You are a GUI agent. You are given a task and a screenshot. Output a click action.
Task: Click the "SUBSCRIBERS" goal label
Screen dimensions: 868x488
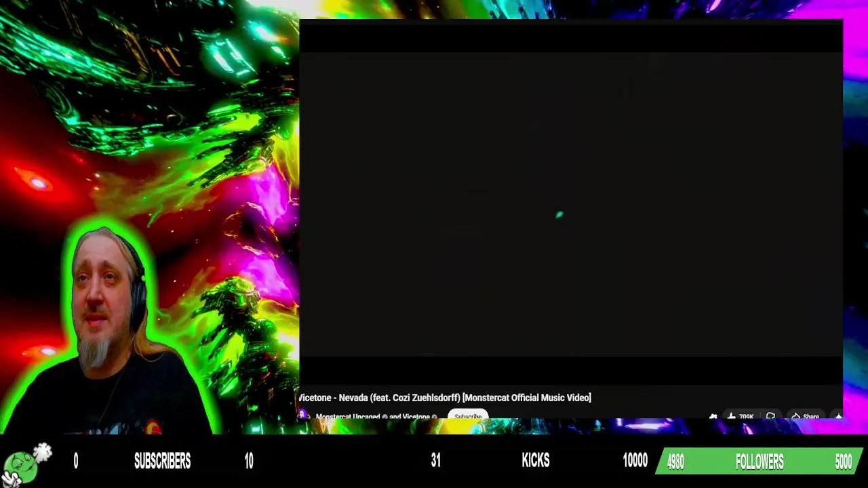tap(162, 462)
